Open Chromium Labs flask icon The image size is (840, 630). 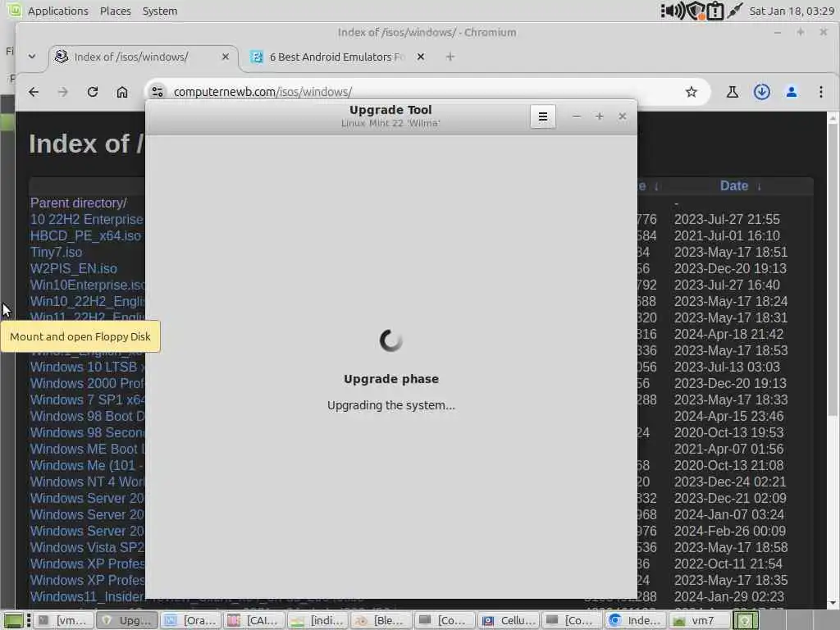pos(732,92)
